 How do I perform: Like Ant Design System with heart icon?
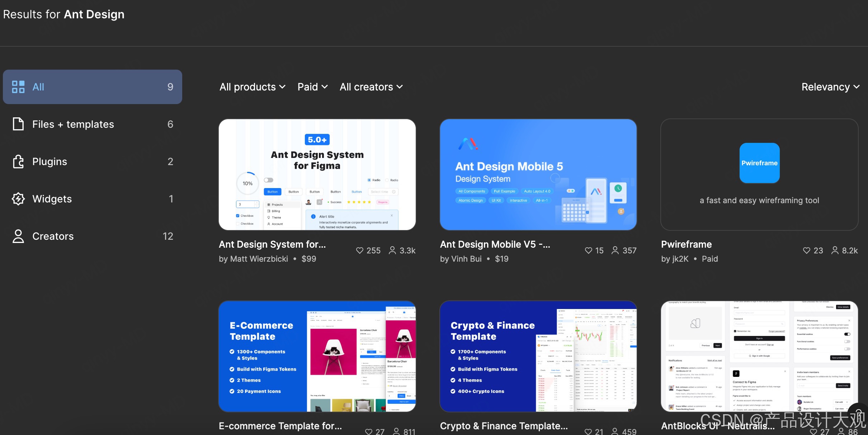(x=359, y=251)
